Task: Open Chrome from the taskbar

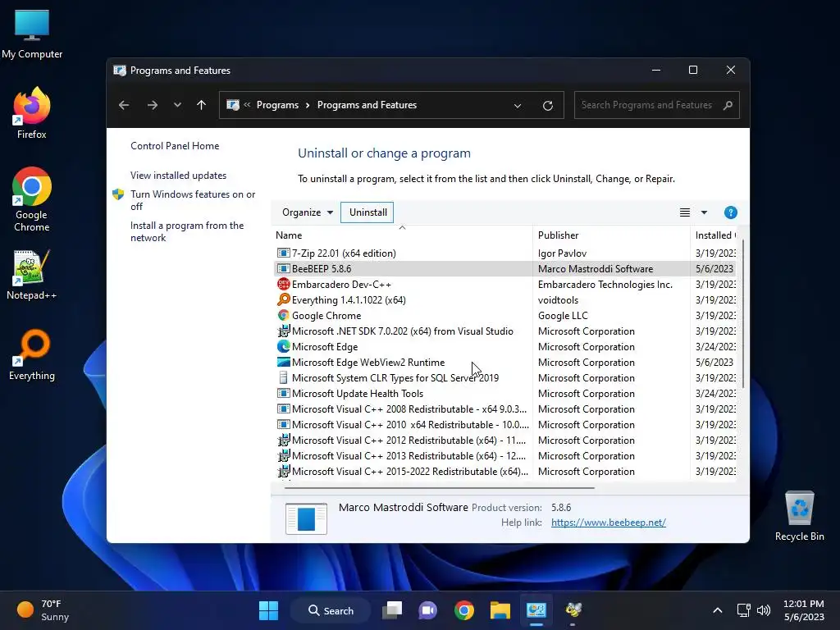Action: [464, 610]
